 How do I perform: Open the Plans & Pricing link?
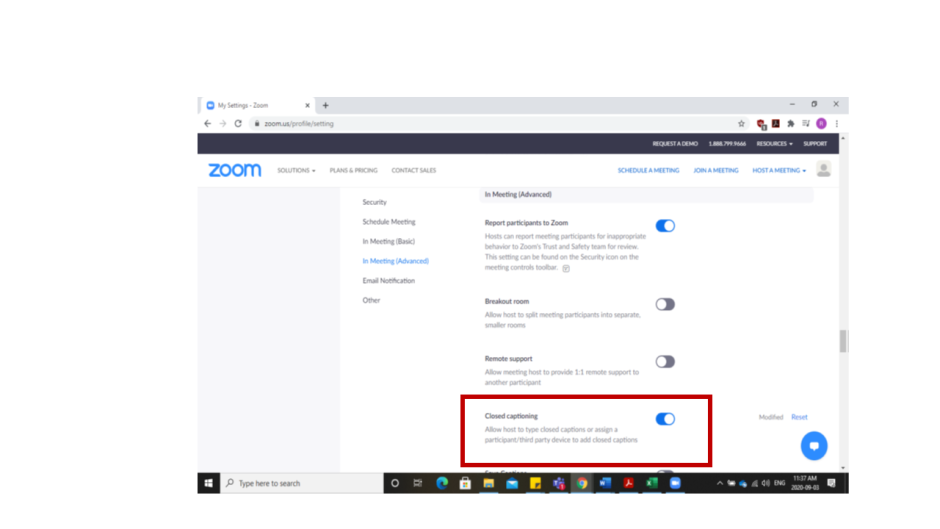[x=354, y=170]
